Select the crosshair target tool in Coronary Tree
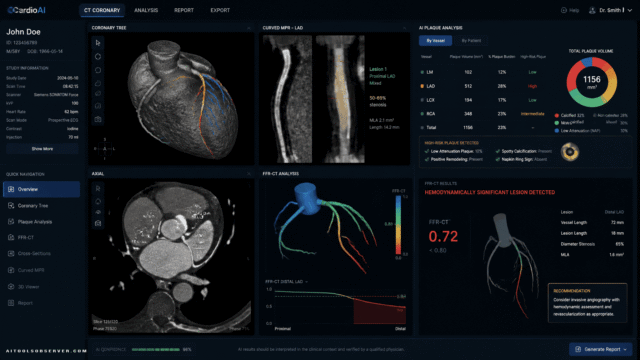This screenshot has height=360, width=640. click(x=98, y=57)
